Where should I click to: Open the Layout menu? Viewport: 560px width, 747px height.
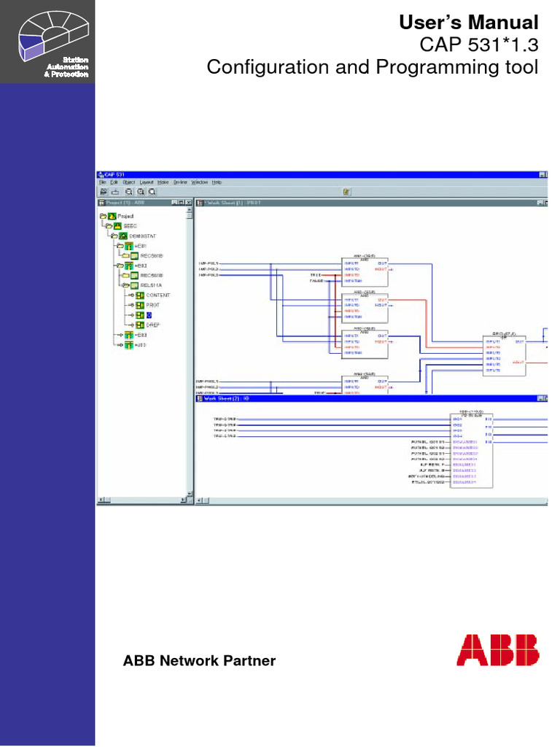point(146,182)
